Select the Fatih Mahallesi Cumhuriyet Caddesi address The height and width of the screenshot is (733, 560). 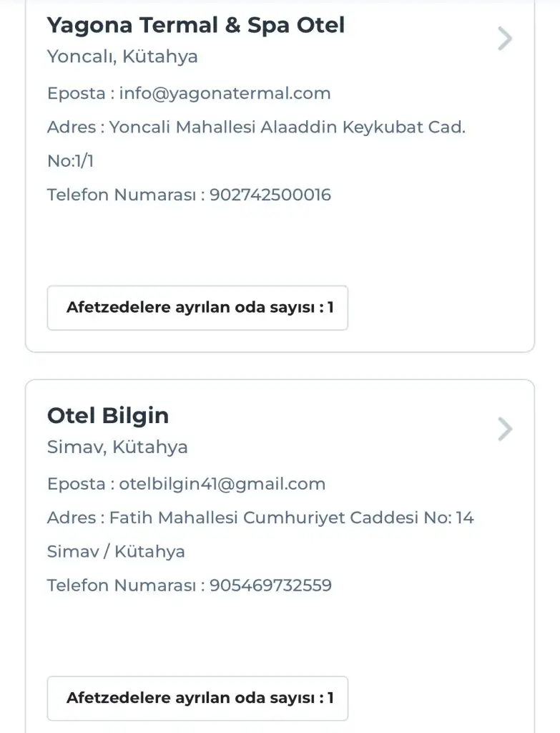click(260, 518)
